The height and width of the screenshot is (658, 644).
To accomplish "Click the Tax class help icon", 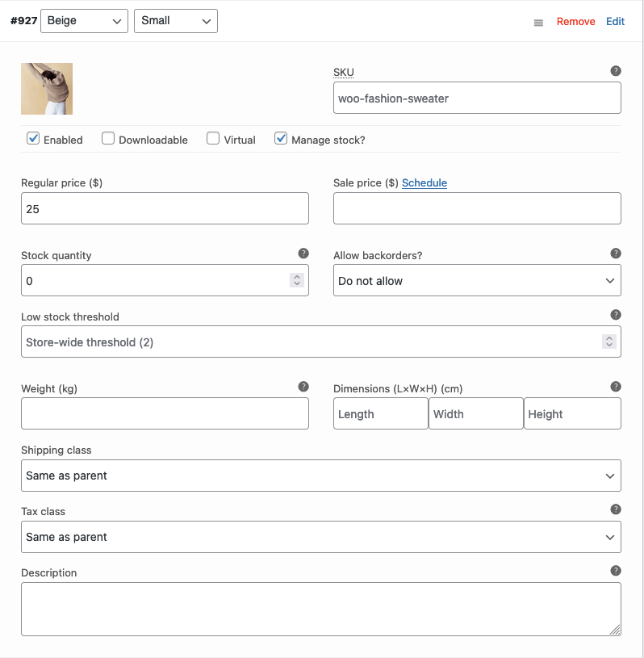I will [616, 509].
